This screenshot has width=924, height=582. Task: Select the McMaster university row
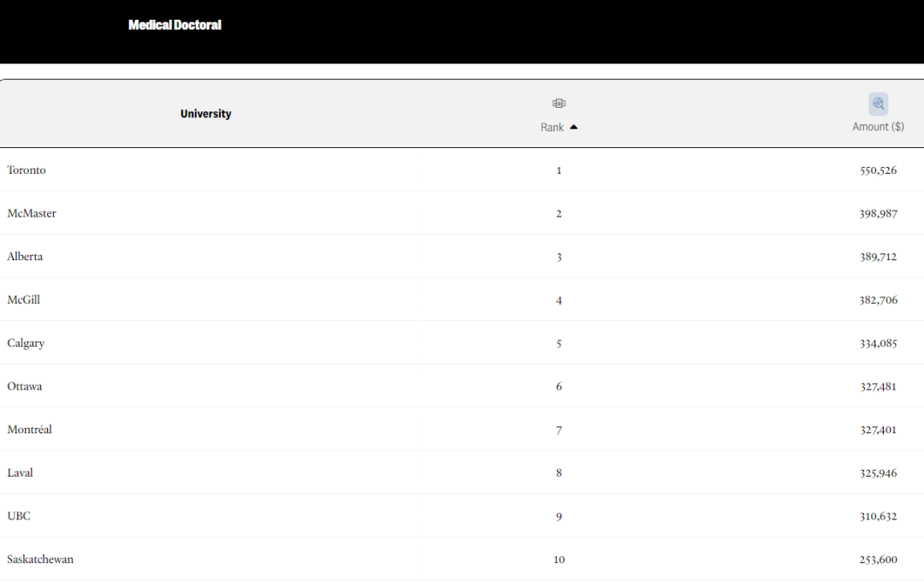(462, 213)
